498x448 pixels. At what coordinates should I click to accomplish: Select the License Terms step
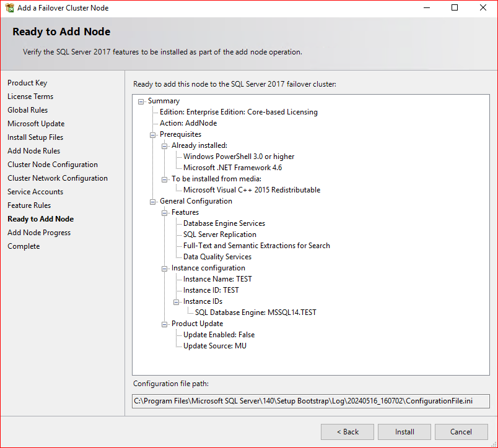coord(30,97)
